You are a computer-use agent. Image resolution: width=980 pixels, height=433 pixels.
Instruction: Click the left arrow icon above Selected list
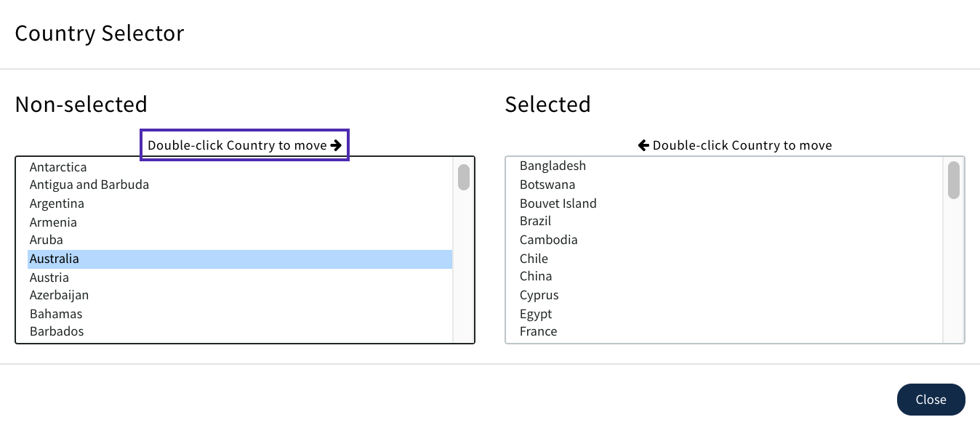[x=643, y=145]
